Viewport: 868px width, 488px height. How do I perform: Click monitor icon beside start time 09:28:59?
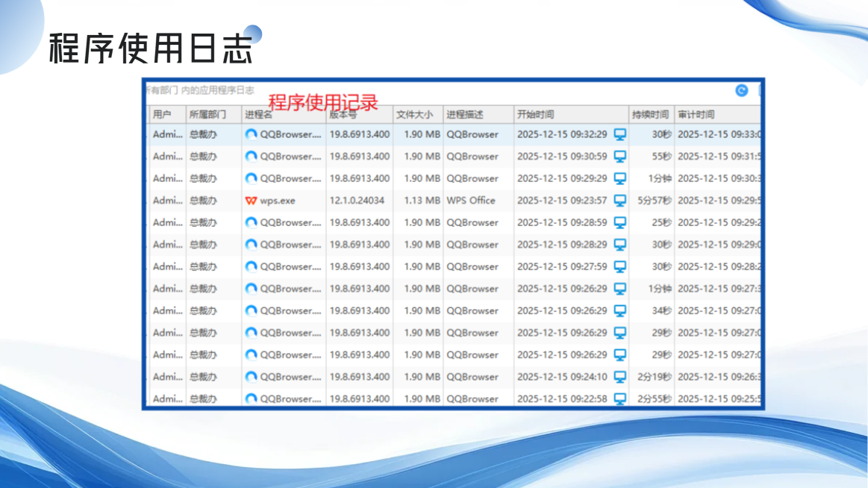tap(620, 222)
